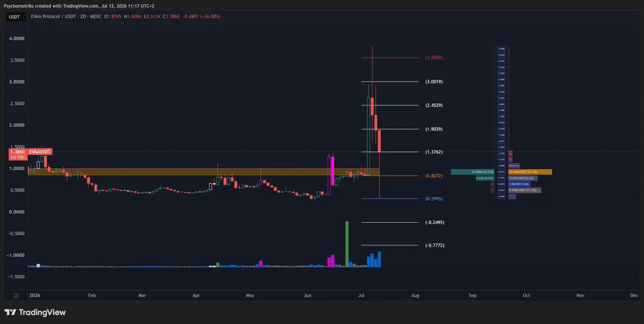Click the (-0.7772) level label
644x324 pixels.
(434, 246)
